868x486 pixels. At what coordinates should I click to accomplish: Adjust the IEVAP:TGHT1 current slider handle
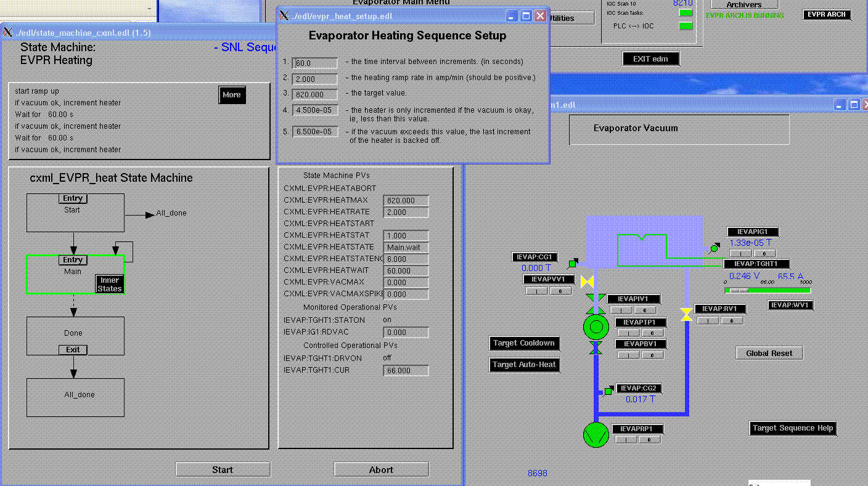point(739,290)
